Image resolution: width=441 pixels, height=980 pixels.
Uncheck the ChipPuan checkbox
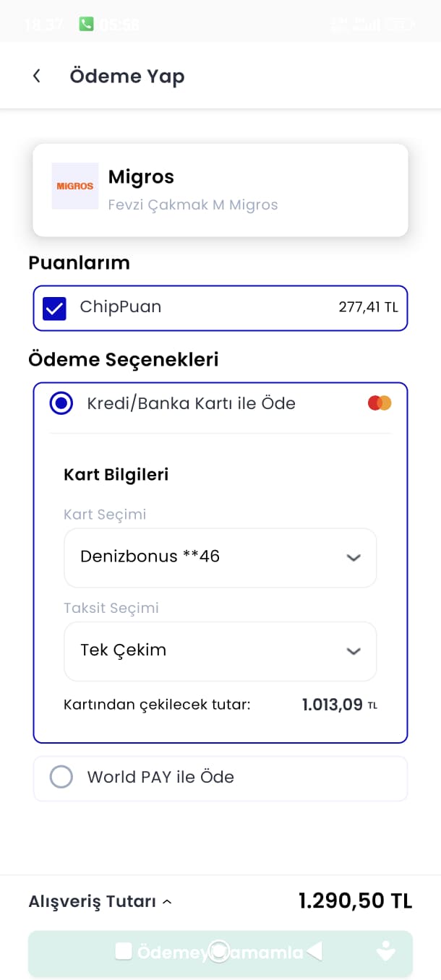pos(55,309)
